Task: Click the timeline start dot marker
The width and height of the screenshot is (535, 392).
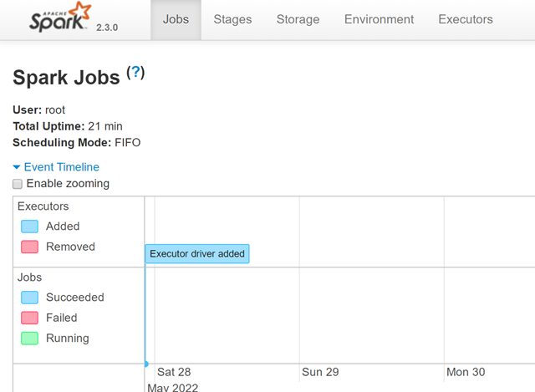Action: [x=146, y=364]
